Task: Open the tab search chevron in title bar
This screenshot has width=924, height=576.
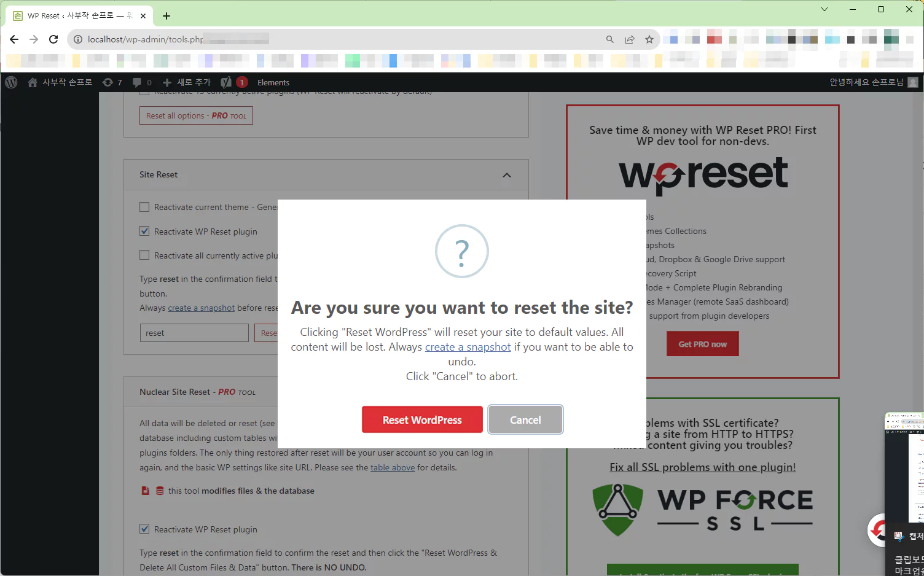Action: point(824,9)
